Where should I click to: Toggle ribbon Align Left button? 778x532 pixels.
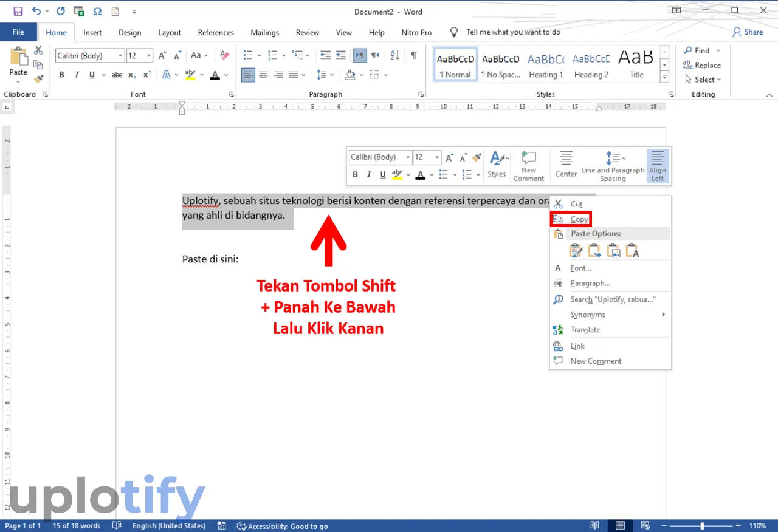tap(248, 75)
